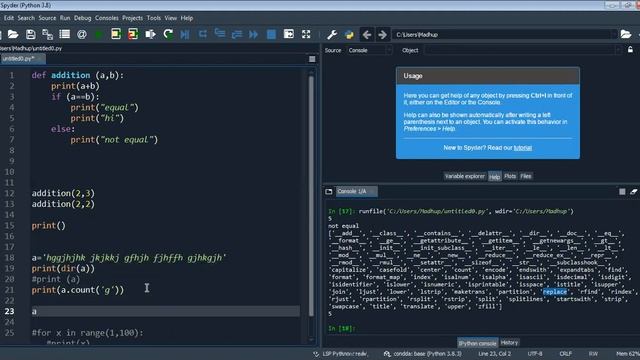Step into the function in debugger

tap(220, 34)
